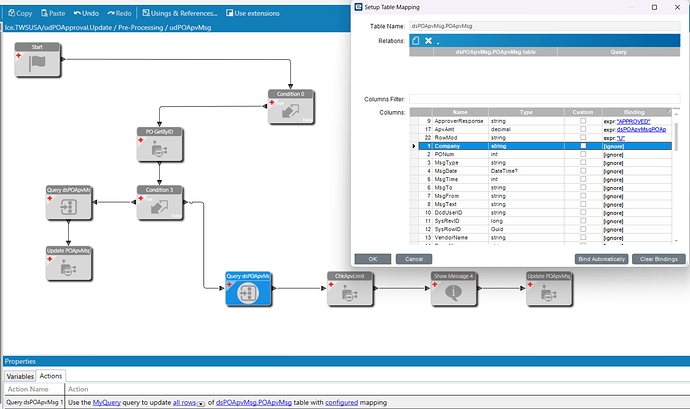Check the Custom box for PONum
The width and height of the screenshot is (690, 409).
pos(583,154)
